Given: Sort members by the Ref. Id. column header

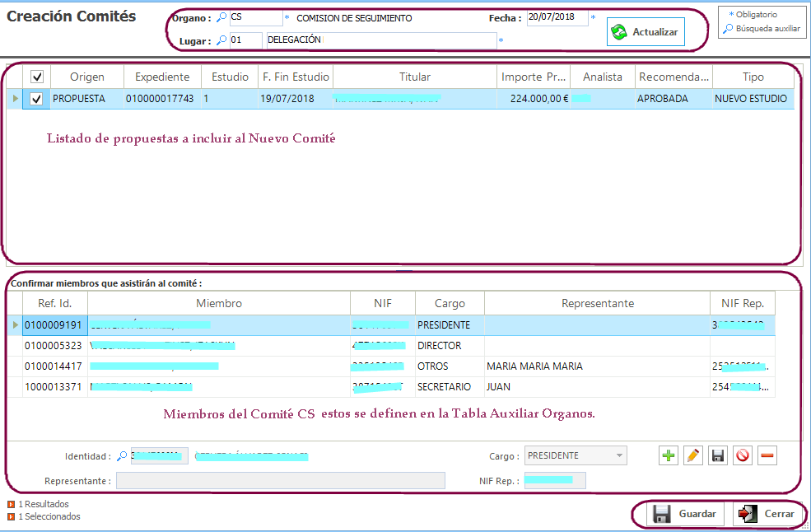Looking at the screenshot, I should [55, 303].
